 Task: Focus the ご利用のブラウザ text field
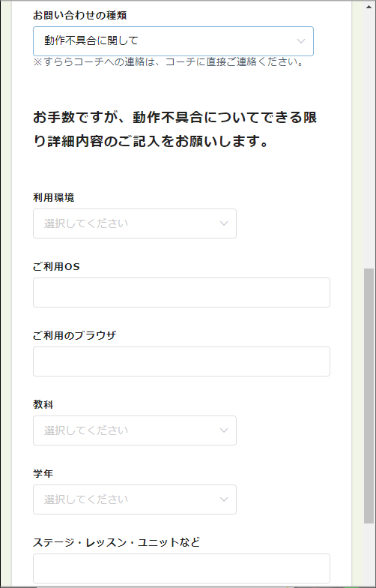[x=181, y=361]
